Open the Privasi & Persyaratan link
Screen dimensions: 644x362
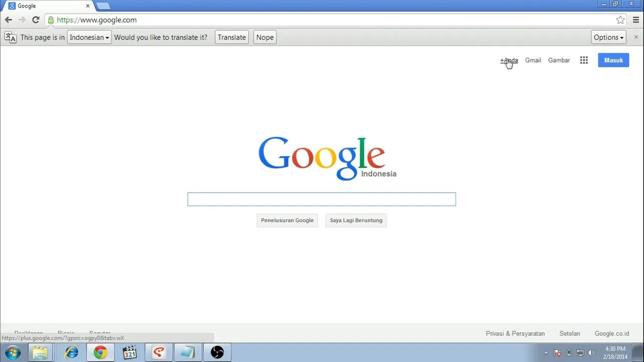point(515,333)
